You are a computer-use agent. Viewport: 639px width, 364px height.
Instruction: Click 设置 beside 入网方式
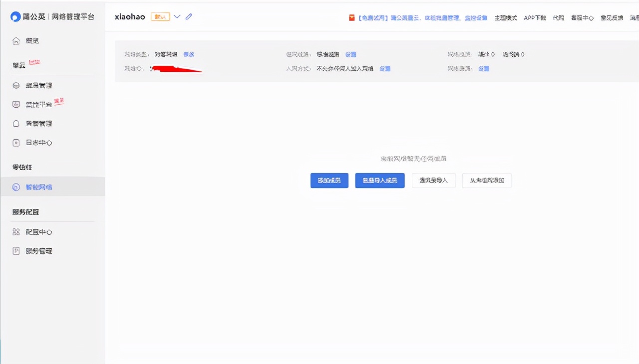[384, 68]
